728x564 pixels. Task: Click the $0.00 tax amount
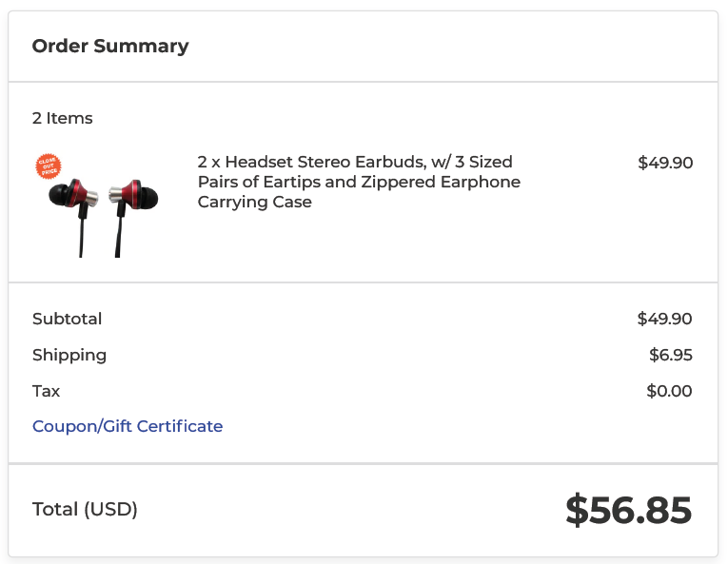[x=668, y=391]
